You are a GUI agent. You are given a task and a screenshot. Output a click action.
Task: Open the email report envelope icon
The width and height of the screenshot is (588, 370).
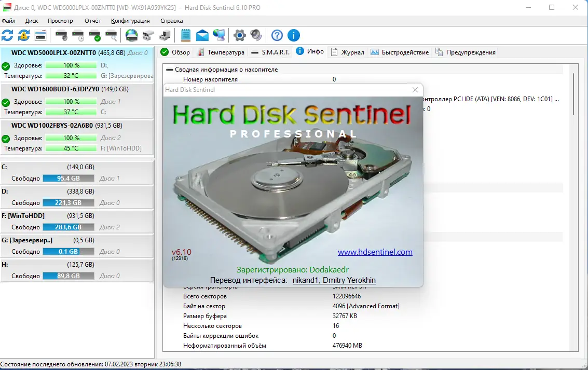202,35
